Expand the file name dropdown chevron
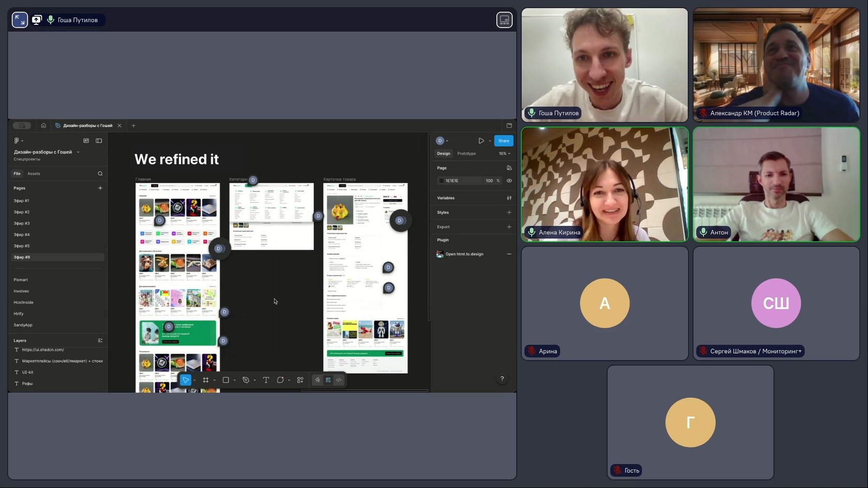Image resolution: width=868 pixels, height=488 pixels. 78,152
